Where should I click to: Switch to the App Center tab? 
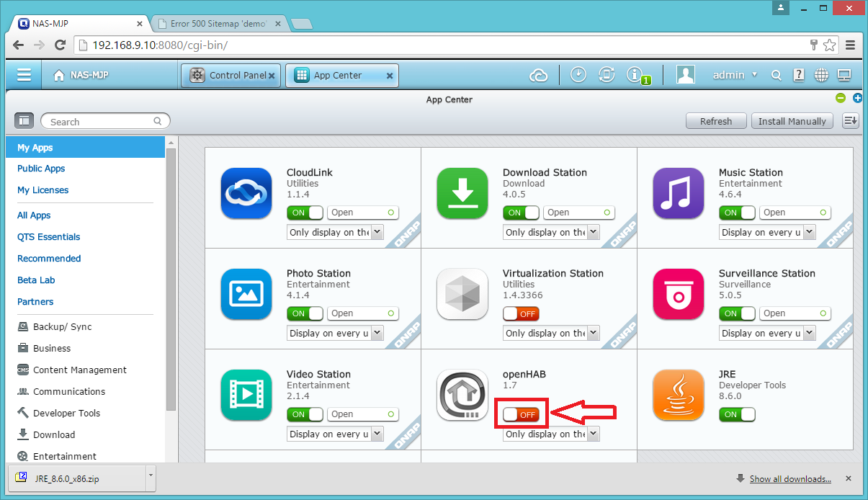(x=341, y=75)
